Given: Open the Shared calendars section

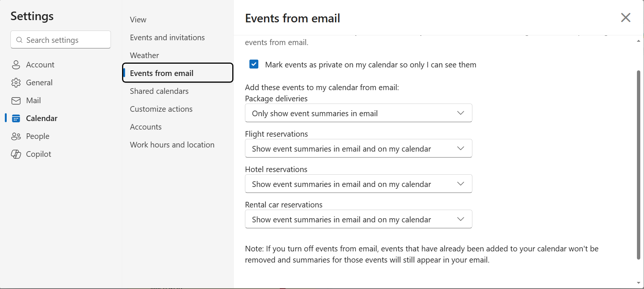Looking at the screenshot, I should [x=159, y=91].
